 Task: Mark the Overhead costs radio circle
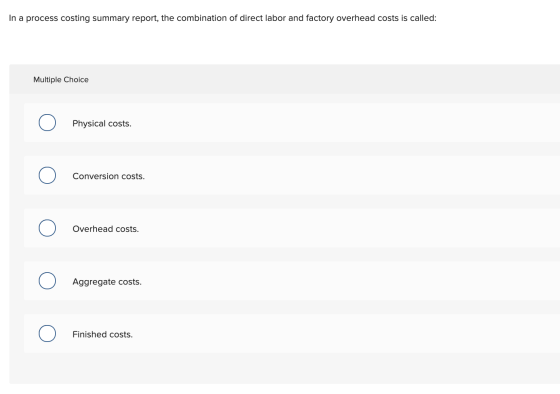point(47,228)
